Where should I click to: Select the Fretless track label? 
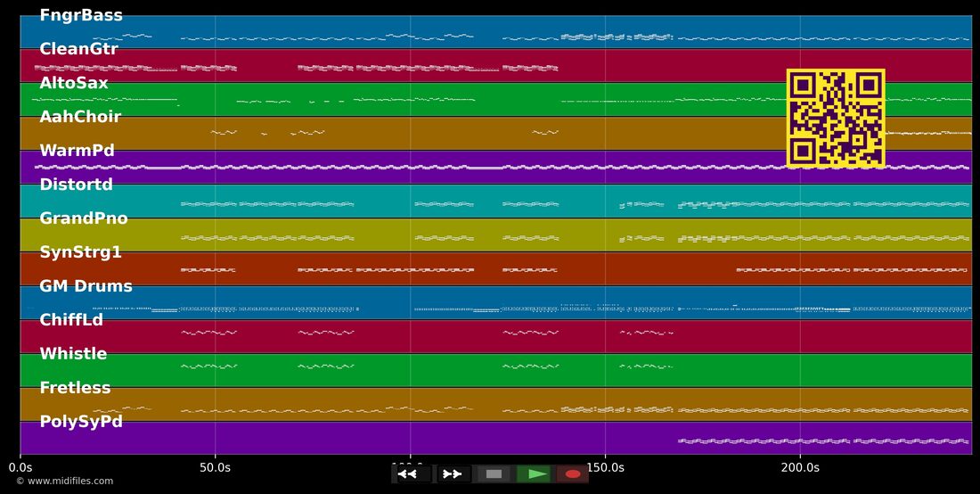tap(75, 388)
